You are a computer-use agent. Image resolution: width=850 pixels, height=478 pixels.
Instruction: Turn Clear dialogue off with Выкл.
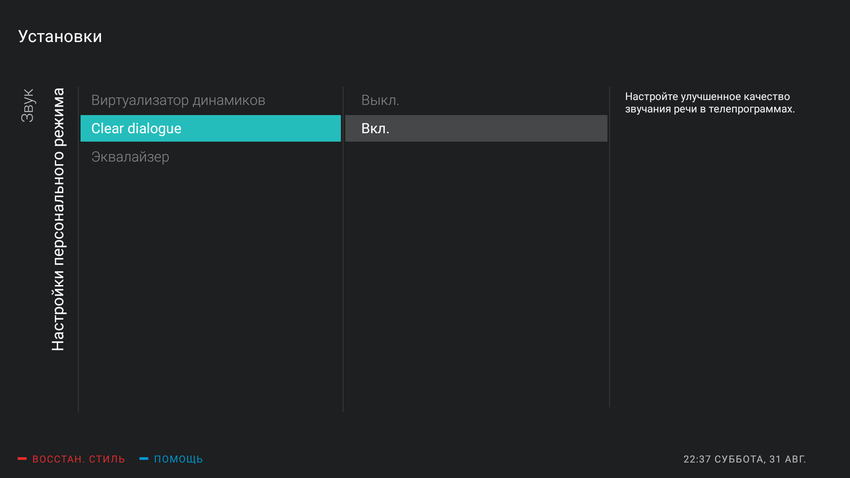pos(380,100)
